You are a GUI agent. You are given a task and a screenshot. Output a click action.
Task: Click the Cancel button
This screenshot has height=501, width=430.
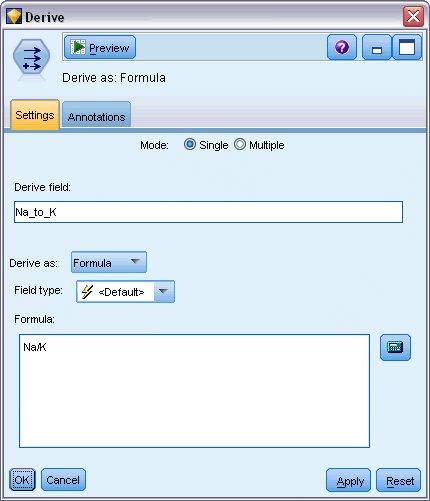(x=63, y=480)
